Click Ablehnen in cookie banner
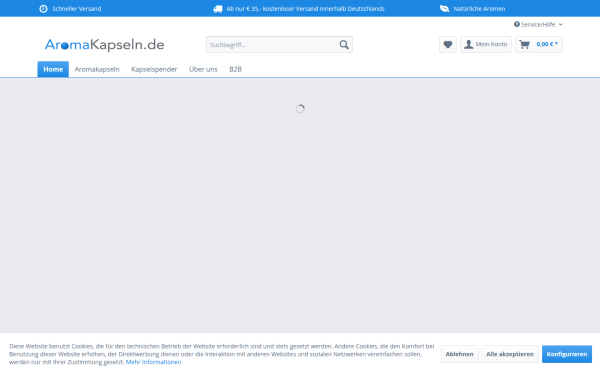Image resolution: width=600 pixels, height=375 pixels. [x=460, y=354]
